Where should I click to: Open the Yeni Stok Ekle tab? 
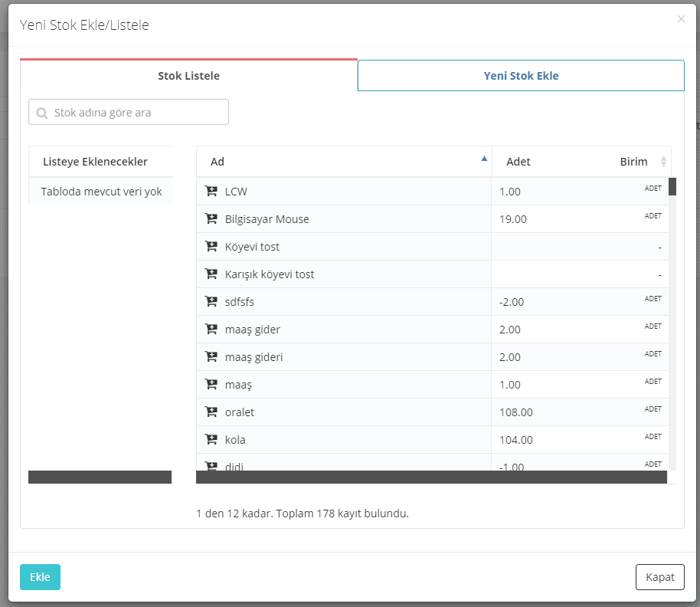pos(521,75)
